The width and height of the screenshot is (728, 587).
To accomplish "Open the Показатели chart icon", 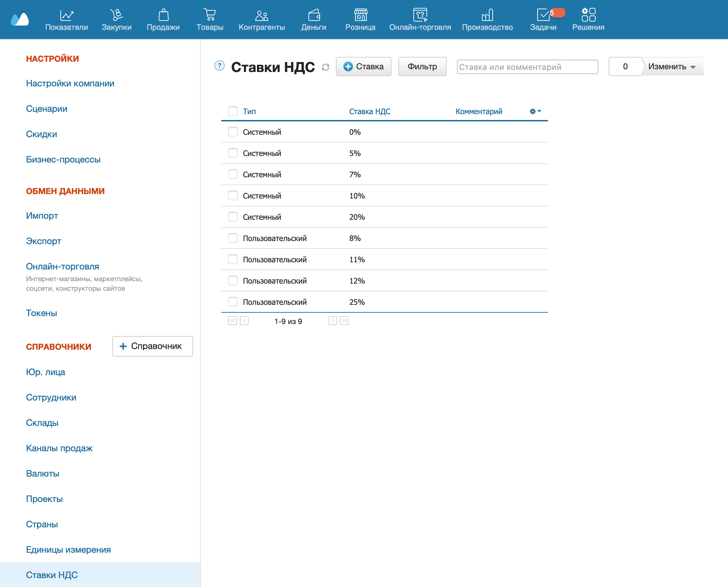I will click(x=67, y=15).
